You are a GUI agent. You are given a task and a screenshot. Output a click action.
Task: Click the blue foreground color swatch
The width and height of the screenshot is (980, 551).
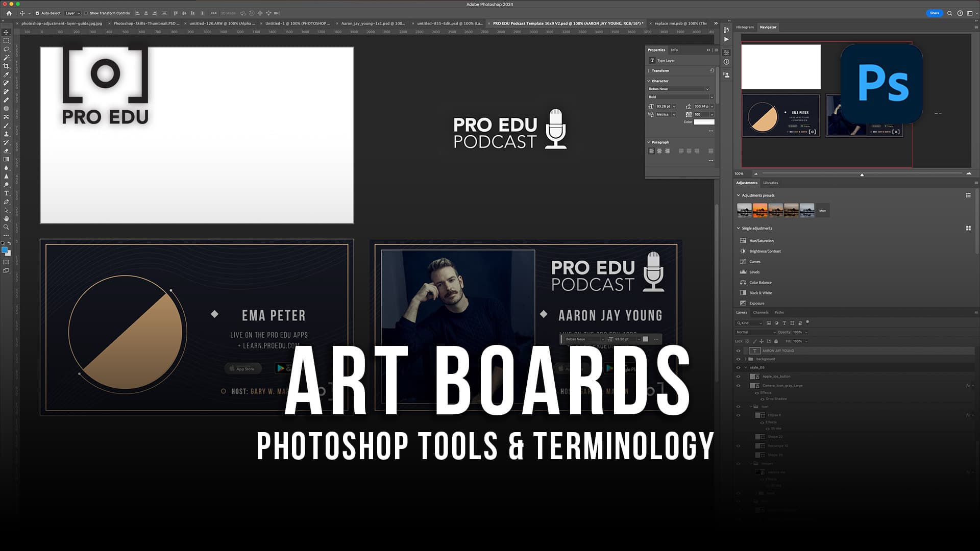4,250
